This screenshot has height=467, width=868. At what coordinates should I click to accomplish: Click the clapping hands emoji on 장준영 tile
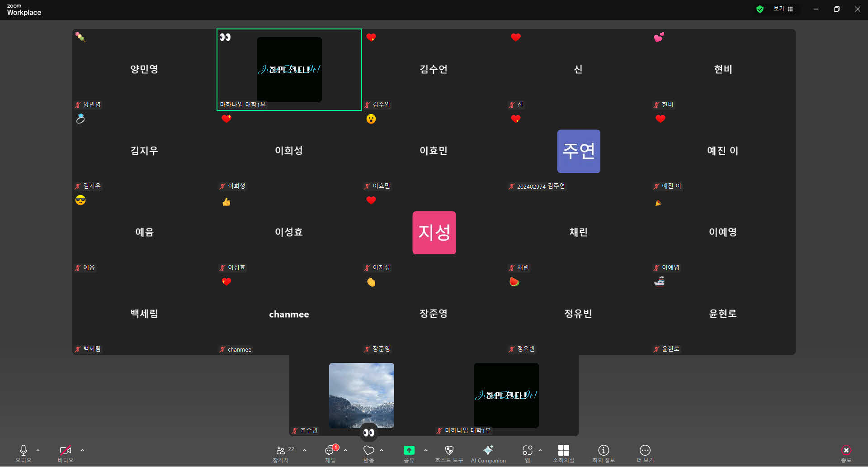point(371,282)
